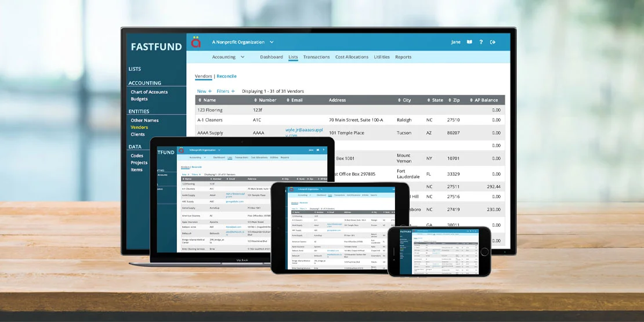Image resolution: width=644 pixels, height=322 pixels.
Task: Click the Raleigh city cell
Action: (x=404, y=120)
